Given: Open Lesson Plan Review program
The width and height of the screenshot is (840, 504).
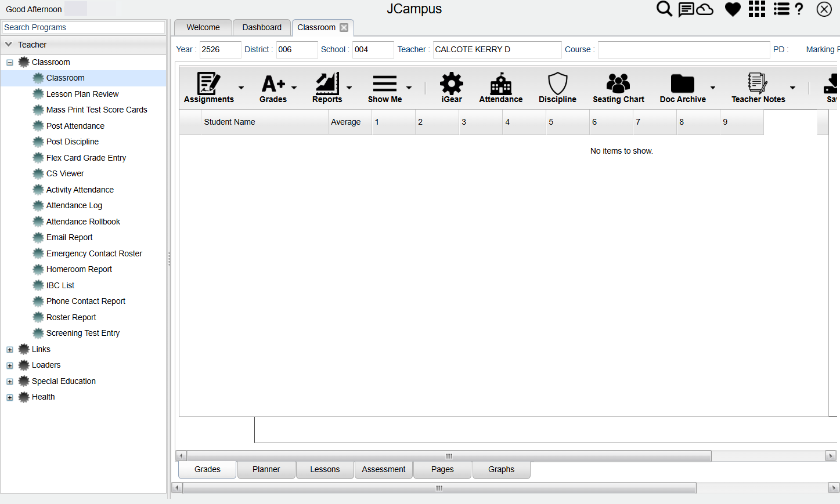Looking at the screenshot, I should 82,94.
